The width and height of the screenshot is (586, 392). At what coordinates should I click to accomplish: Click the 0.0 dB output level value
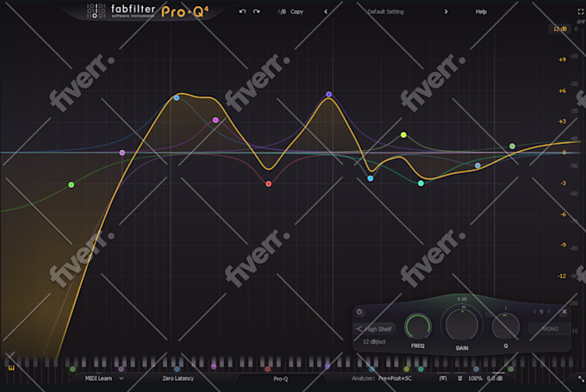[x=495, y=378]
